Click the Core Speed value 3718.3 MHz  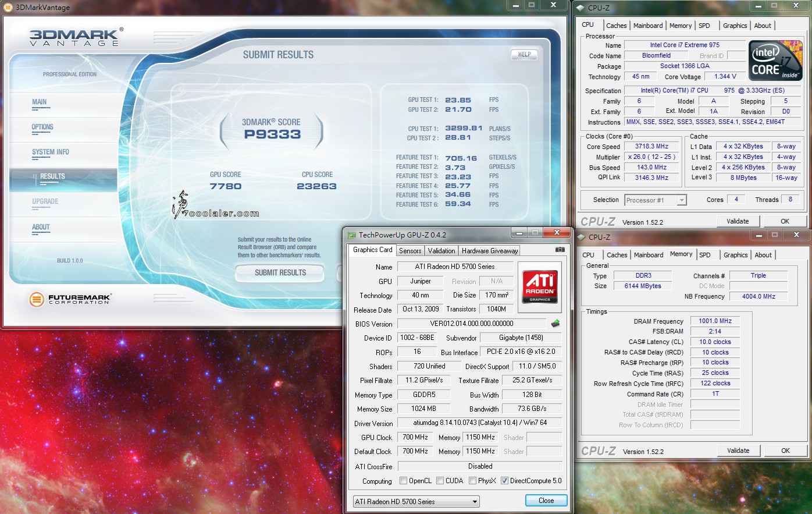click(x=652, y=147)
